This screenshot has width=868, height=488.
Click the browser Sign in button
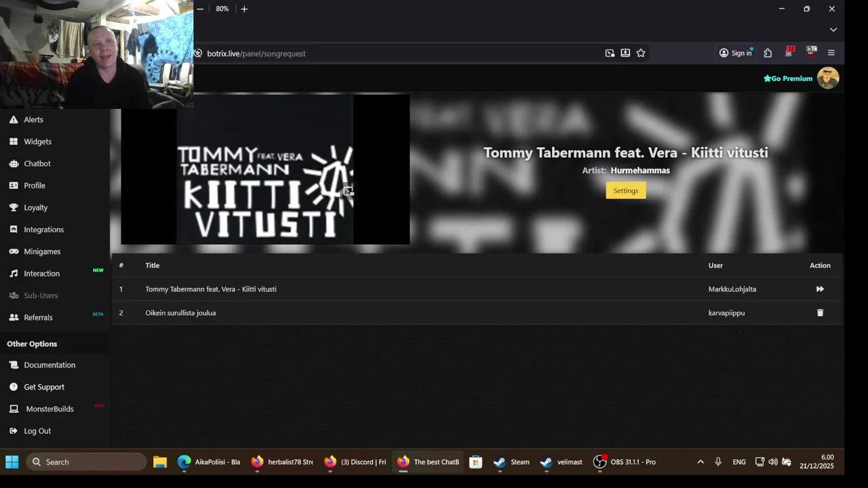tap(736, 53)
